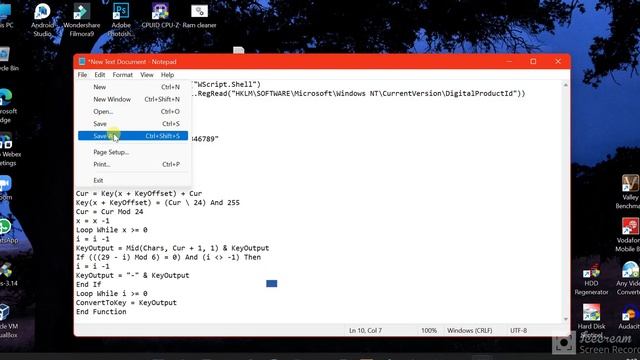
Task: Open the Zoom desktop icon
Action: click(x=5, y=188)
